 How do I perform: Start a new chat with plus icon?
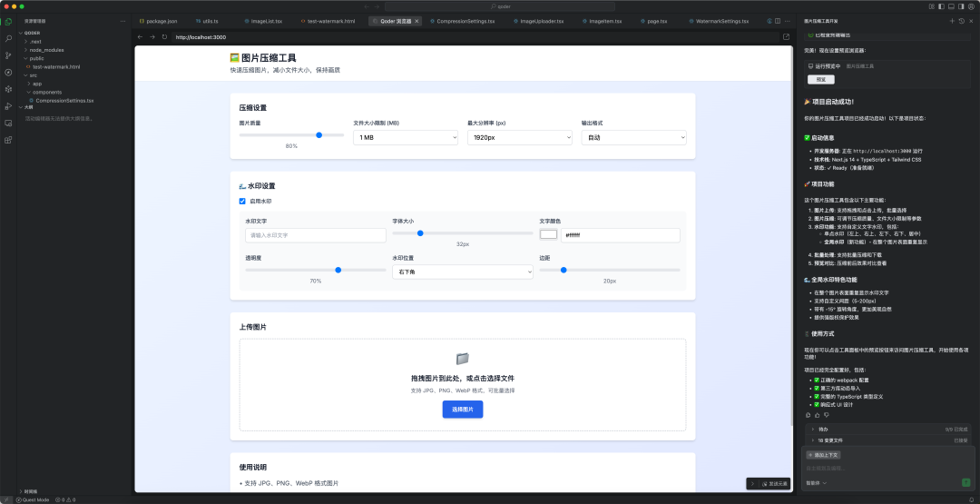(952, 21)
